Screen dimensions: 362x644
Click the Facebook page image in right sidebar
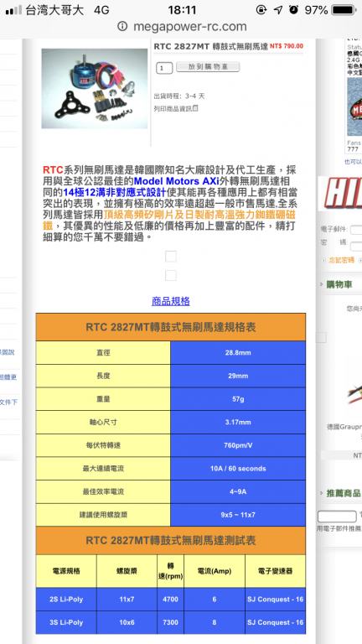point(354,106)
